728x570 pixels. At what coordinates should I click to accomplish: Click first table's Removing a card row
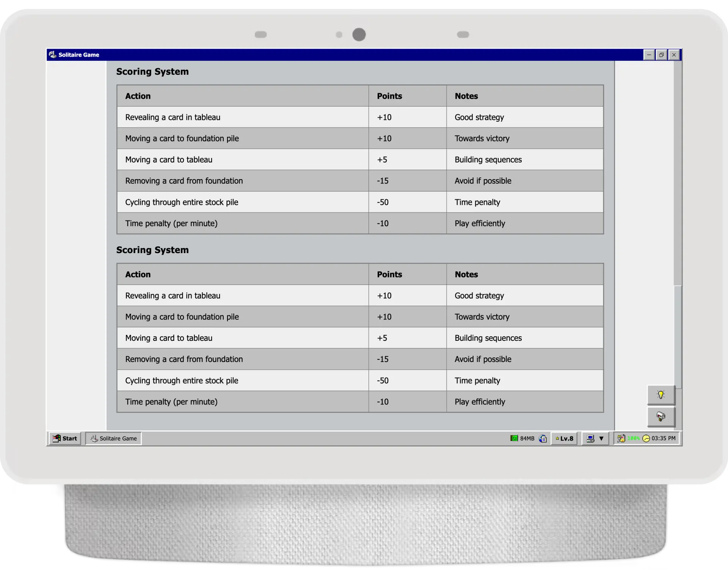pyautogui.click(x=184, y=181)
